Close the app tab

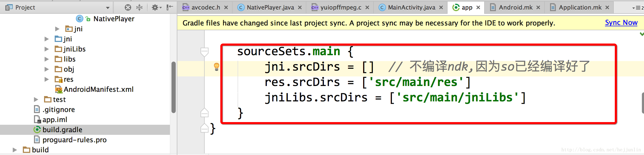pos(478,7)
